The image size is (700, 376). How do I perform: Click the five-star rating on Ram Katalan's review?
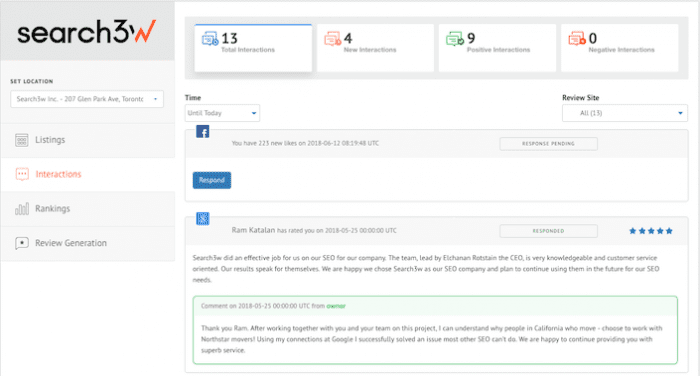tap(650, 231)
